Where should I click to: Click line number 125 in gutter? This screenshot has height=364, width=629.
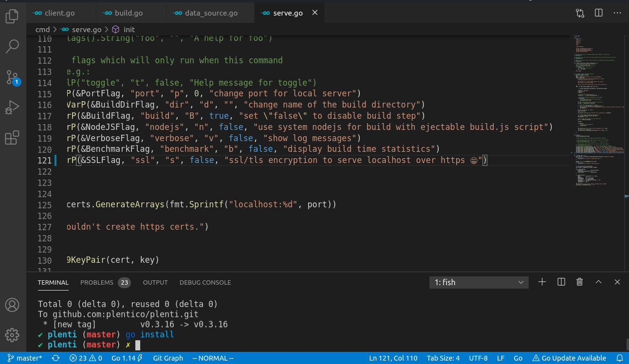pos(45,205)
